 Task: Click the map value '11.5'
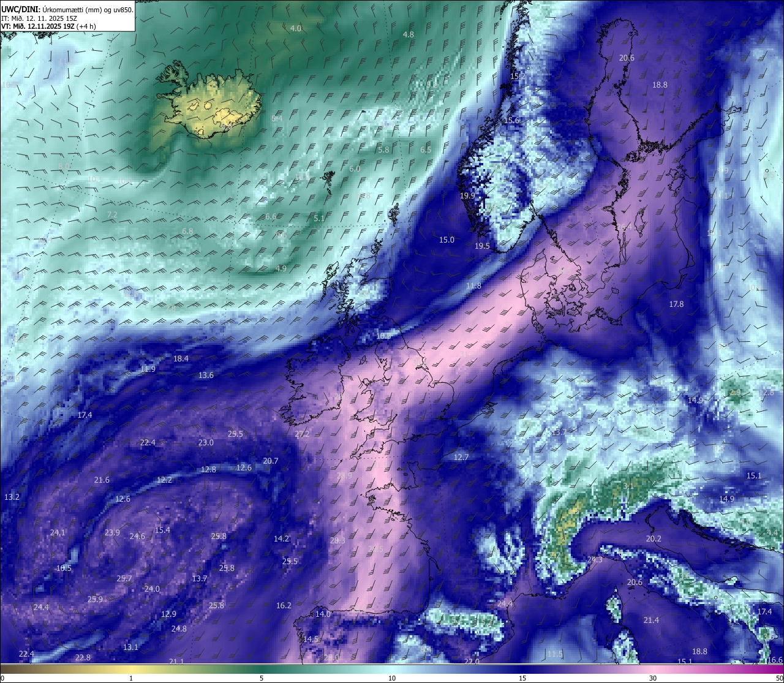555,655
